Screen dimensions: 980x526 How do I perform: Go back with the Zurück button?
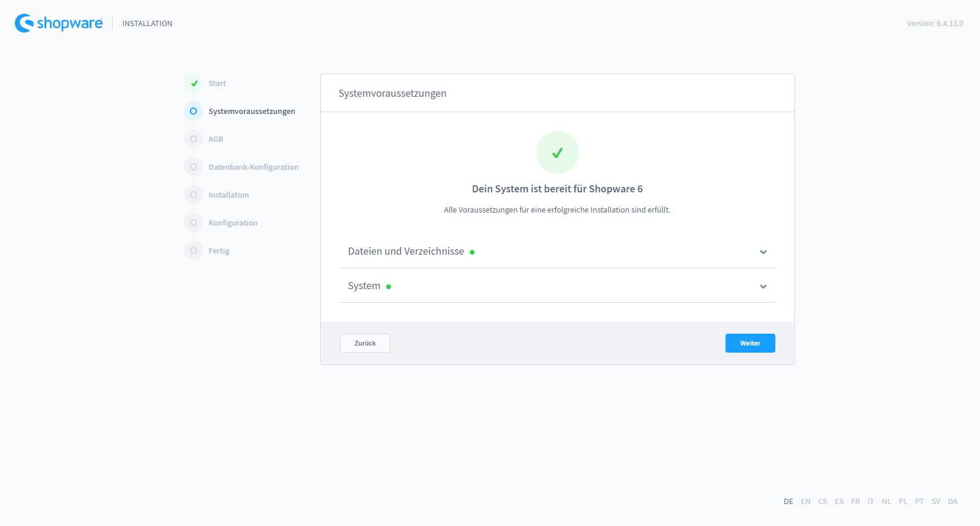(x=365, y=343)
